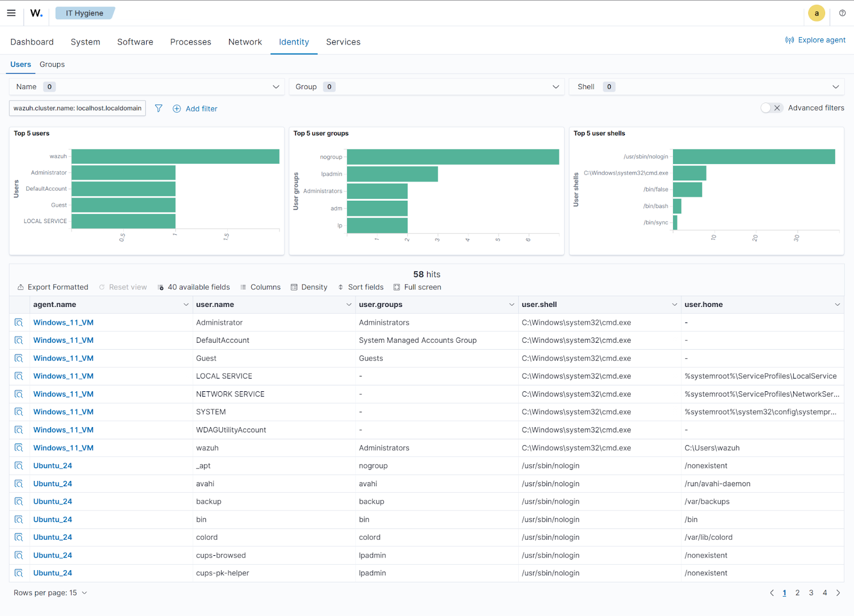Go to page 3 of results
This screenshot has width=854, height=616.
point(811,593)
